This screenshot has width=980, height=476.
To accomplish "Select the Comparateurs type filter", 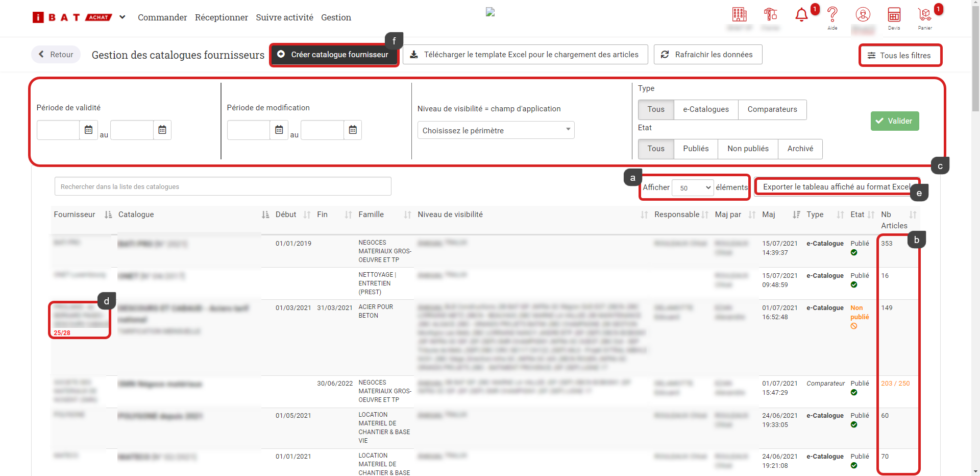I will (x=772, y=109).
